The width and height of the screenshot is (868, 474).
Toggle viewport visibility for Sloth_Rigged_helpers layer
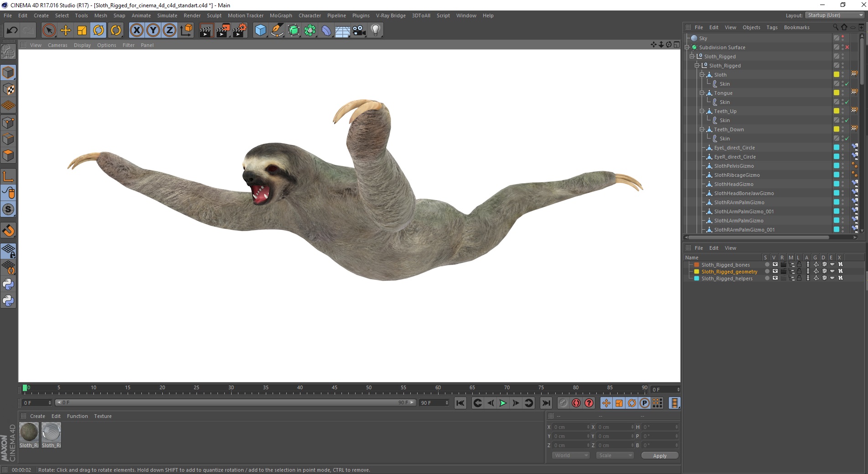pos(775,278)
